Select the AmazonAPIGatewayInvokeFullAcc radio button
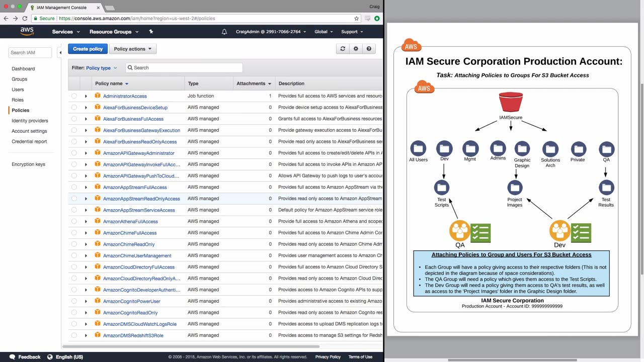The image size is (644, 362). tap(74, 164)
